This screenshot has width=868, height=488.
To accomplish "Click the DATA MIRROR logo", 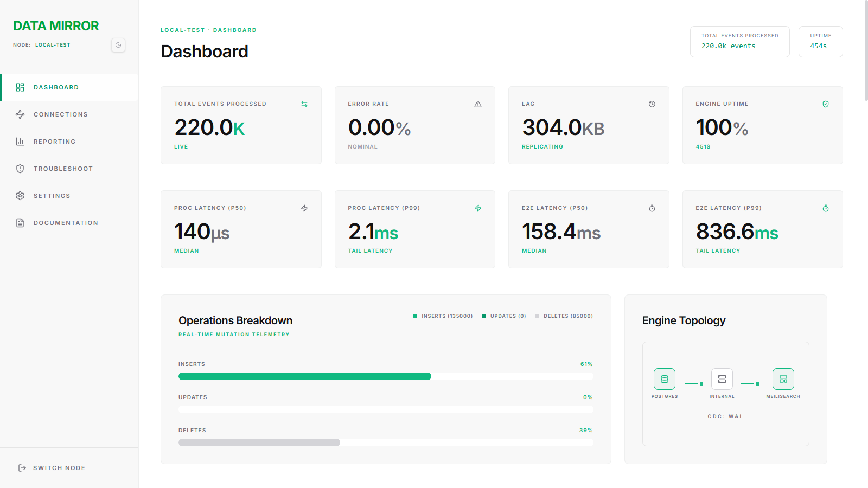I will (x=56, y=26).
